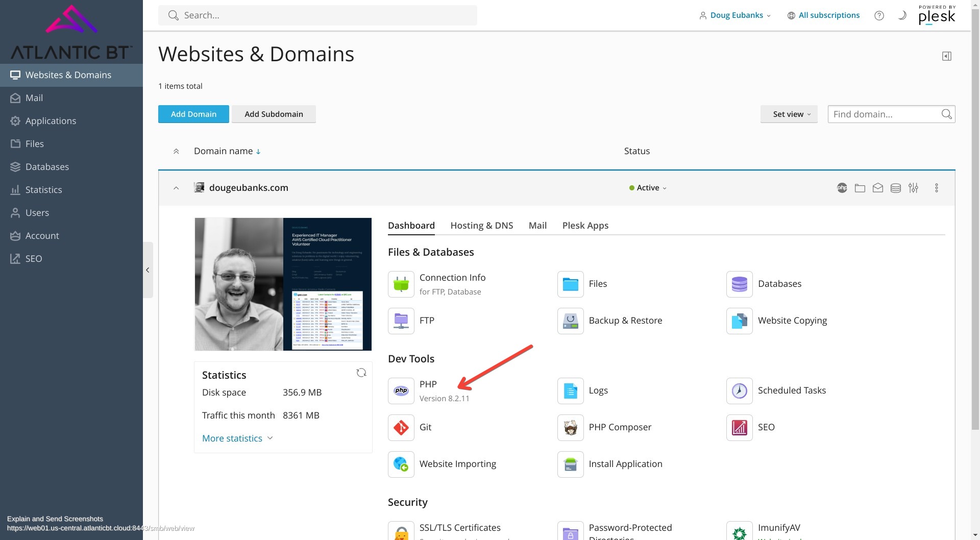The height and width of the screenshot is (540, 980).
Task: Open the Scheduled Tasks clock icon
Action: pos(739,391)
